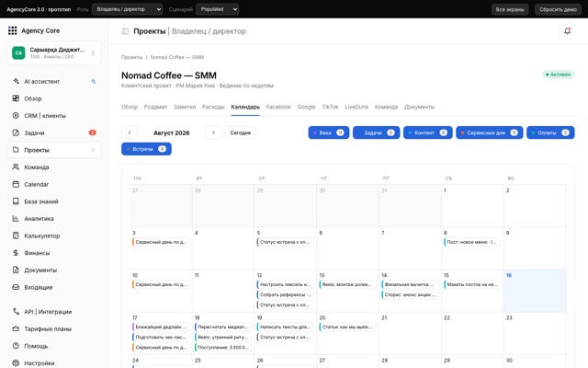Open AI ассистент in the sidebar
Viewport: 588px width, 368px height.
(53, 81)
